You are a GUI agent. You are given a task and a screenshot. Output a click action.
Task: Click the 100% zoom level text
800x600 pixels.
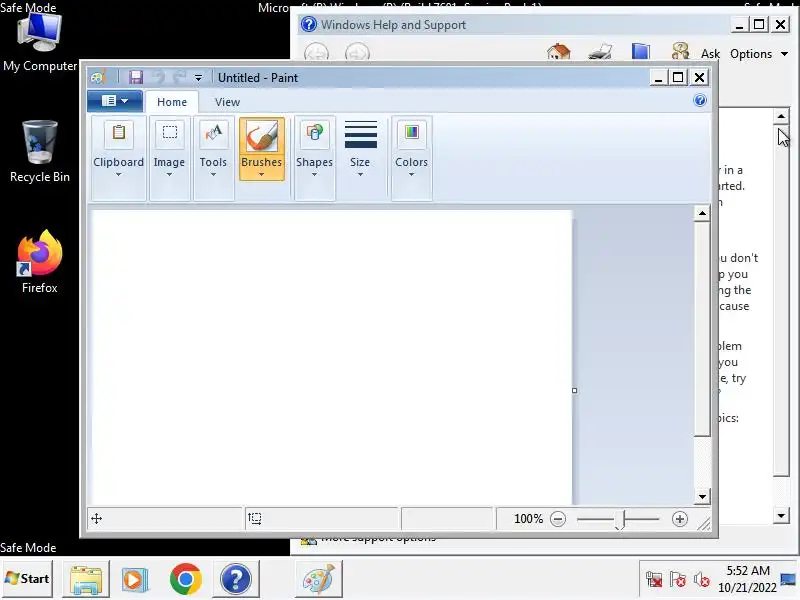(x=529, y=519)
